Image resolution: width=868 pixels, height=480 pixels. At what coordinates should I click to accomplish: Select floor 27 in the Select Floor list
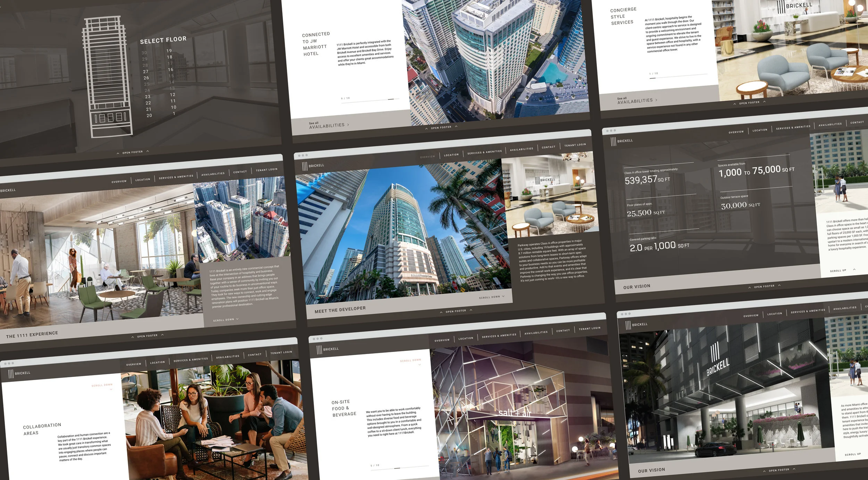pyautogui.click(x=146, y=71)
